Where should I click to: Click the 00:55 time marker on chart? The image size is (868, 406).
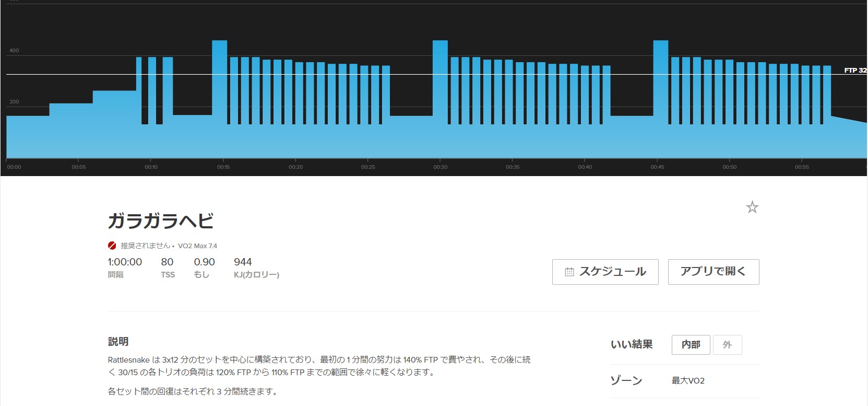[x=802, y=167]
